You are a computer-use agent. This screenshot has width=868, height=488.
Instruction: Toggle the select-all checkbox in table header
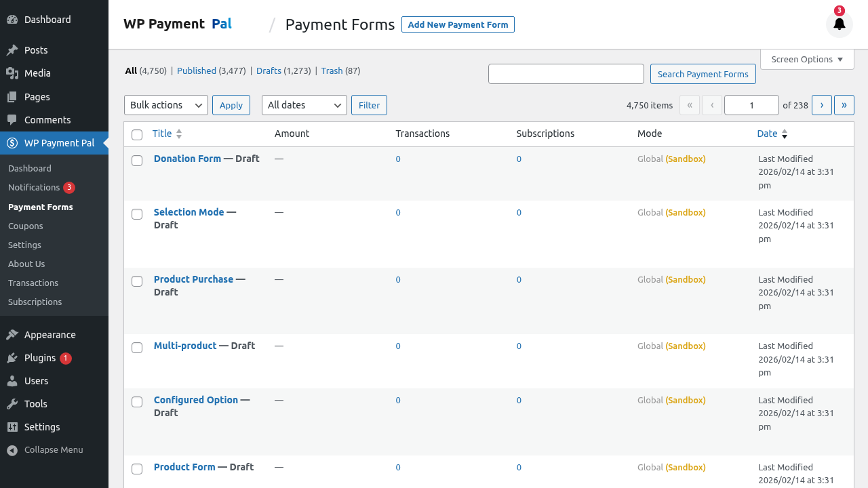point(137,135)
